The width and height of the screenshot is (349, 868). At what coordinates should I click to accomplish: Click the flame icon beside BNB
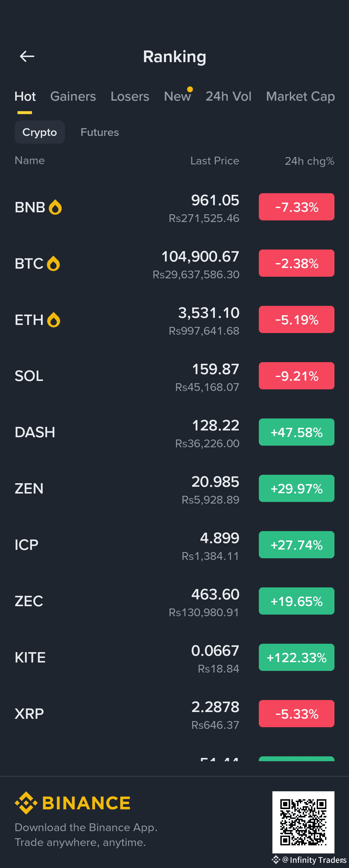pos(55,207)
